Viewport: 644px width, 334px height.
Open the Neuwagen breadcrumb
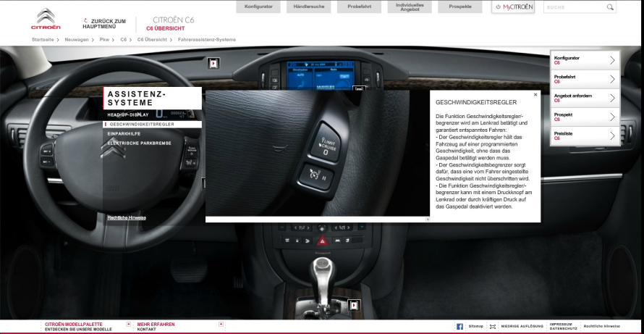click(77, 40)
